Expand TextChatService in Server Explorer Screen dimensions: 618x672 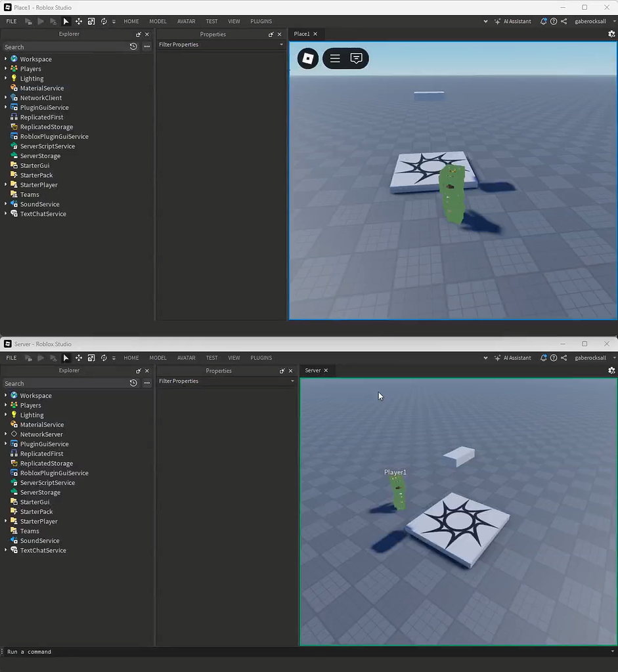tap(5, 550)
